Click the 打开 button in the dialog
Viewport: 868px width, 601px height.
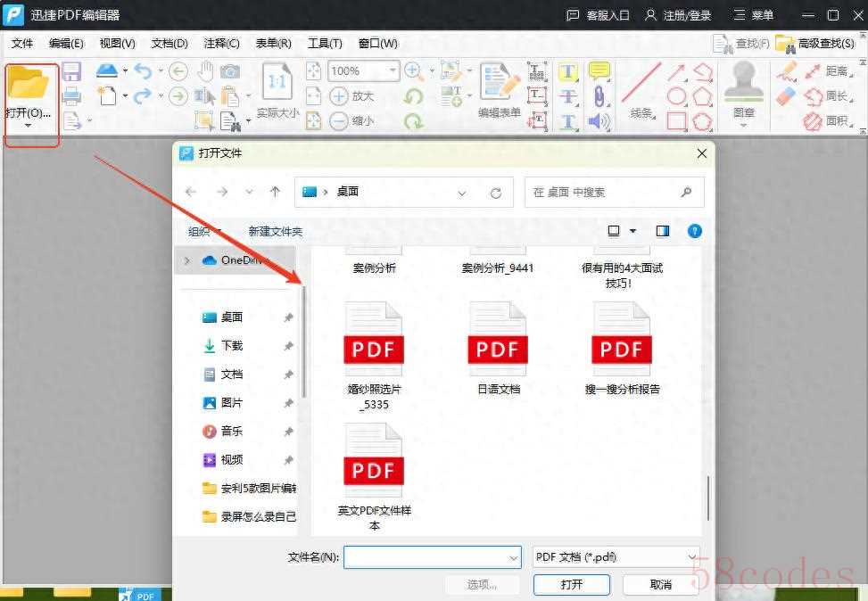[572, 584]
